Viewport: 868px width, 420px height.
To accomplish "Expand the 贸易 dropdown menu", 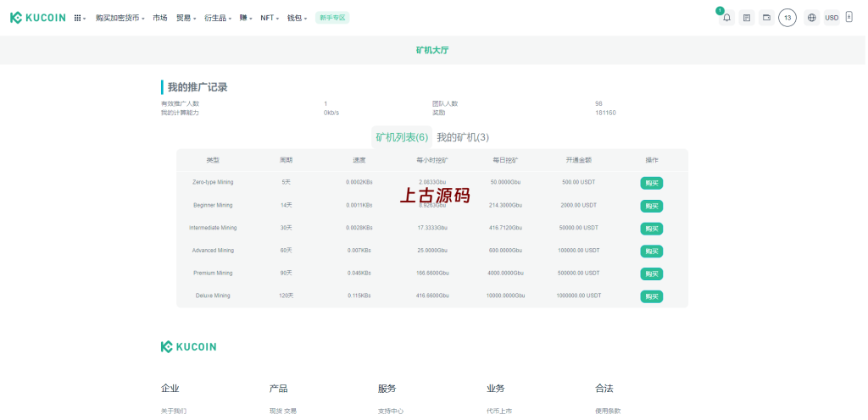I will click(186, 18).
